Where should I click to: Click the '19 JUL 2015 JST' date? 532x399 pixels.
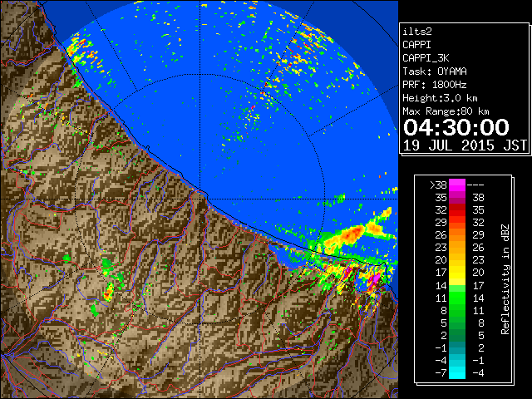[465, 145]
